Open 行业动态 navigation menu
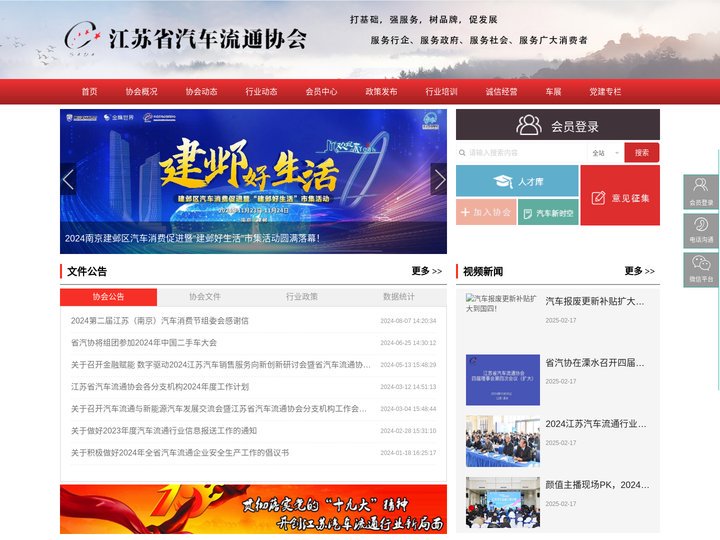The height and width of the screenshot is (540, 720). tap(261, 91)
